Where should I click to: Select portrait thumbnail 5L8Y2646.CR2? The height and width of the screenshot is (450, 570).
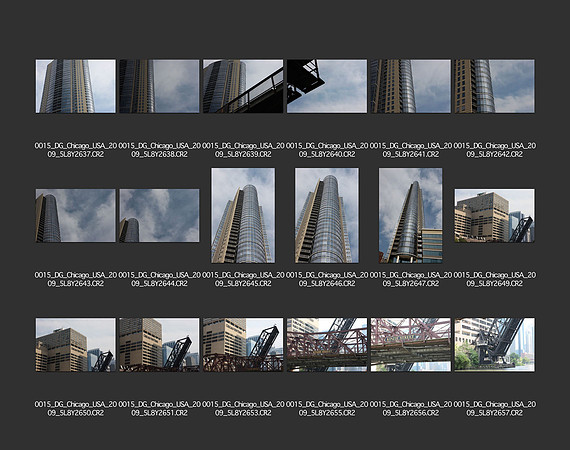pyautogui.click(x=327, y=216)
